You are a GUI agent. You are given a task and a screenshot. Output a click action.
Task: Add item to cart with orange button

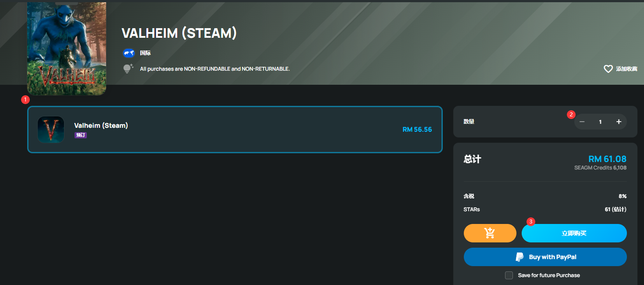coord(490,233)
